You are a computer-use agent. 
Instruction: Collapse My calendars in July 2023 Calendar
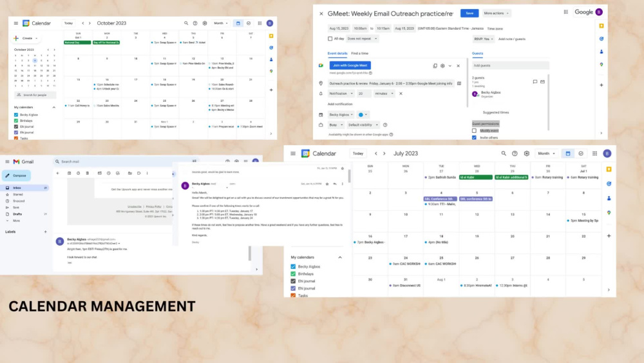pos(340,257)
